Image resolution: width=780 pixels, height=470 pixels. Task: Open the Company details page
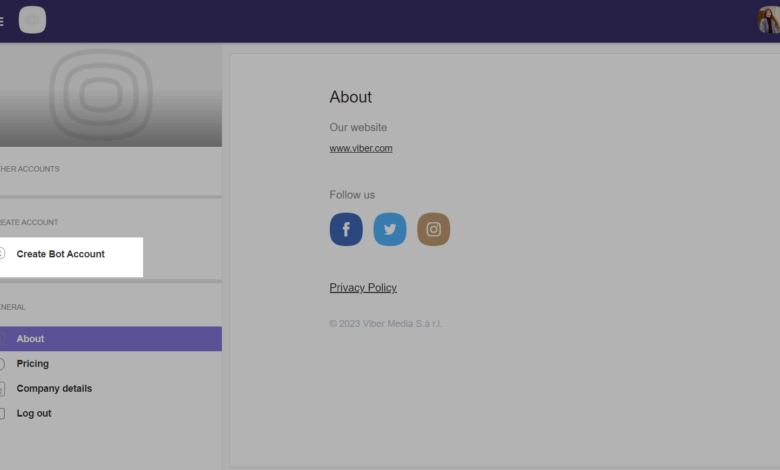click(54, 388)
